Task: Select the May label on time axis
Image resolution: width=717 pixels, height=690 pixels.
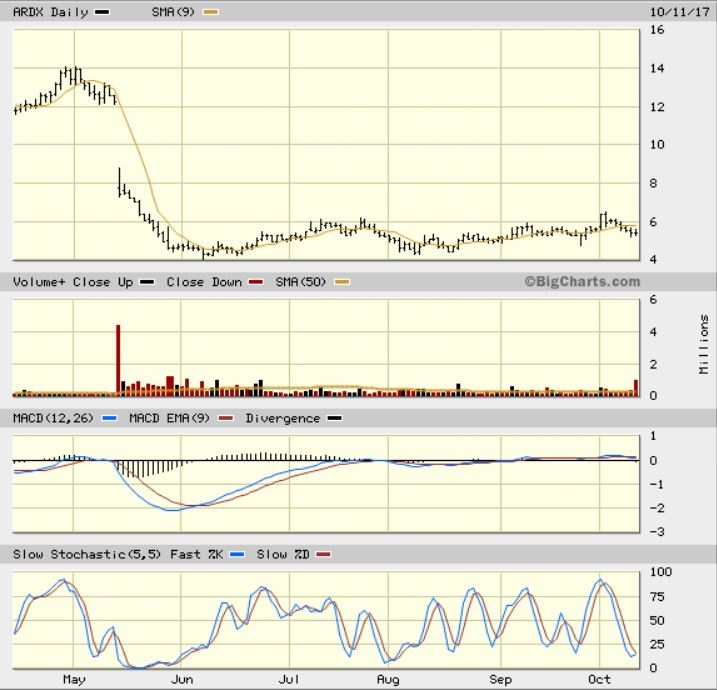Action: (x=74, y=679)
